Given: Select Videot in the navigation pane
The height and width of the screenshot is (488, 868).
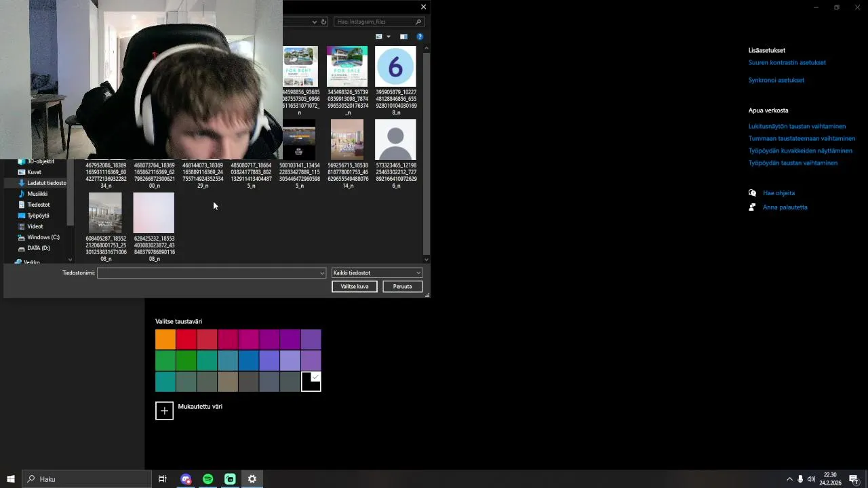Looking at the screenshot, I should (x=35, y=226).
